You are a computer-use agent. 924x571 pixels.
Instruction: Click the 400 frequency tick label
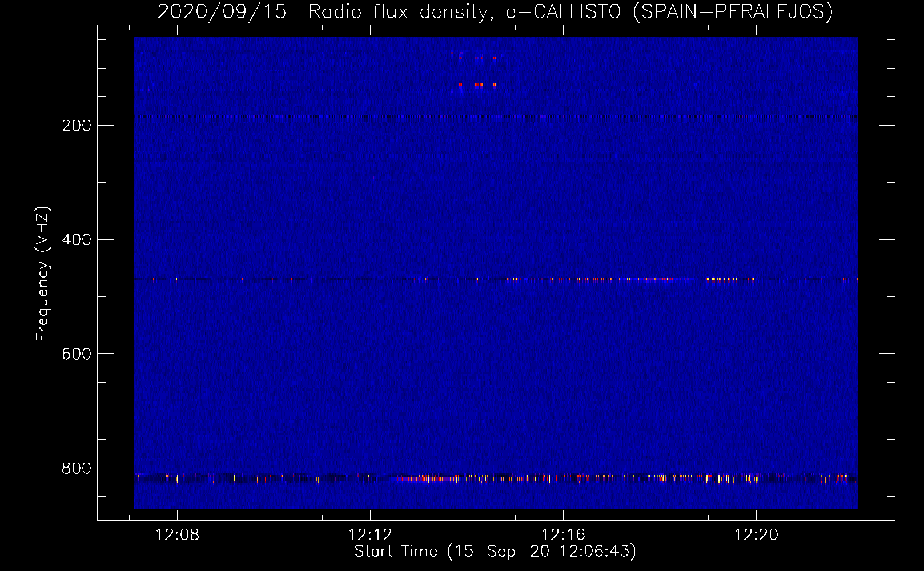pos(77,240)
